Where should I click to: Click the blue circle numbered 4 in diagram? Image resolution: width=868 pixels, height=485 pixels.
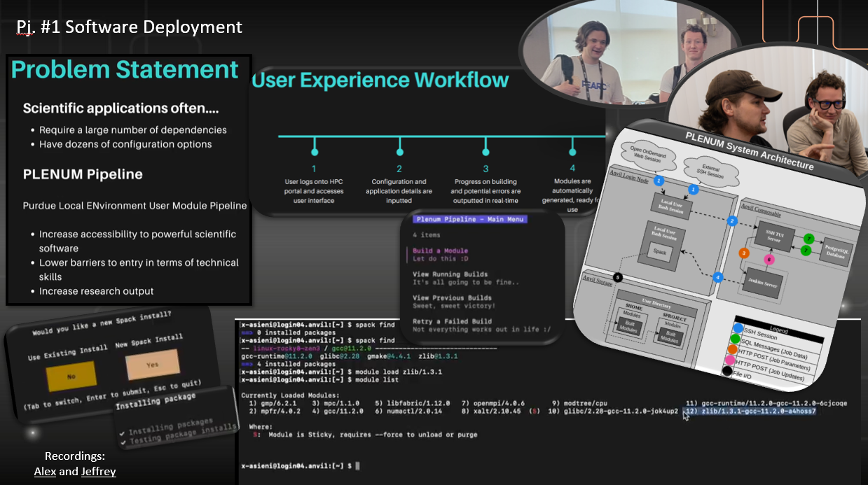[717, 277]
